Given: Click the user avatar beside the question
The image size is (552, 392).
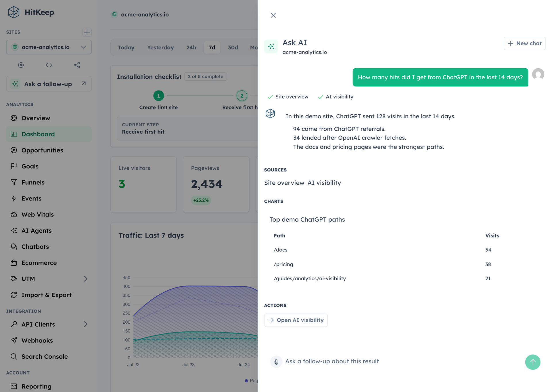Looking at the screenshot, I should pyautogui.click(x=538, y=74).
